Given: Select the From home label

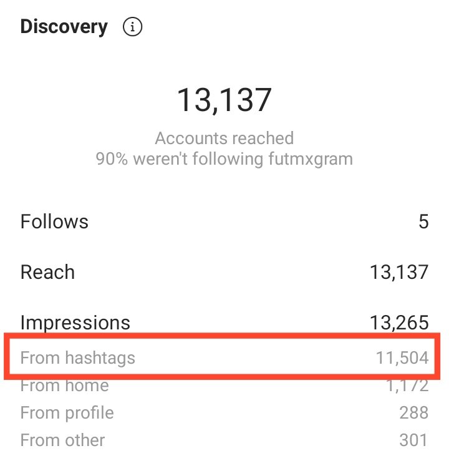Looking at the screenshot, I should pos(65,386).
